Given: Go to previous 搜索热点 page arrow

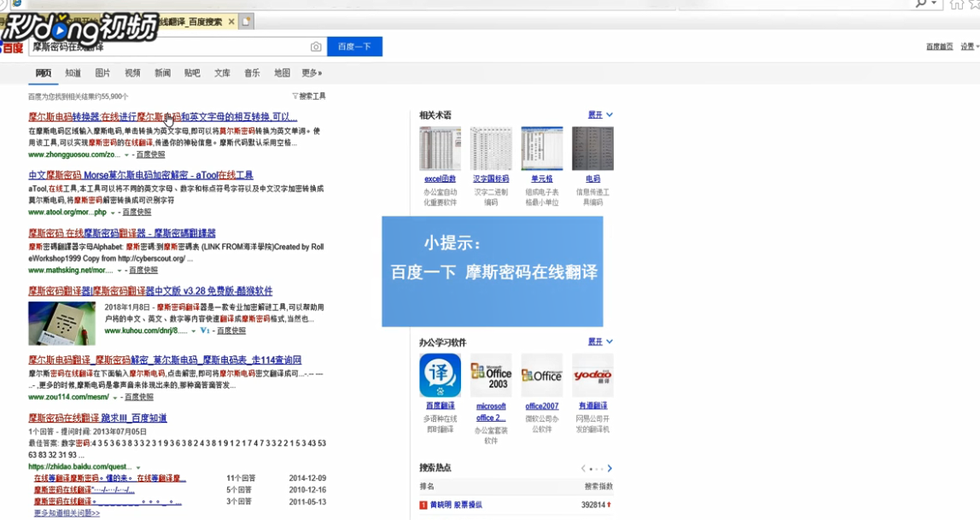Looking at the screenshot, I should point(583,468).
